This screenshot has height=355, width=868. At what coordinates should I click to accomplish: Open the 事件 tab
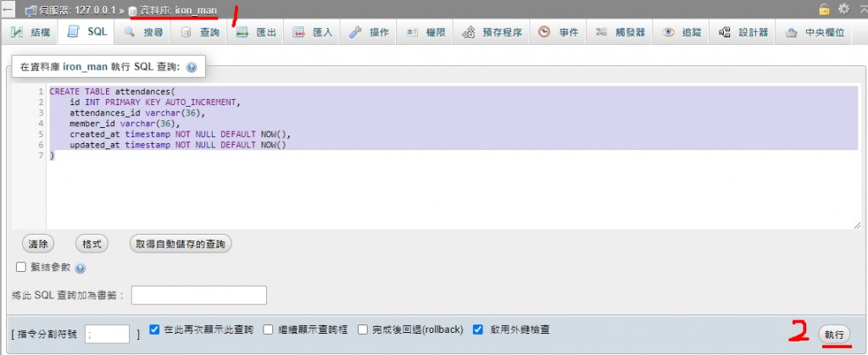[558, 33]
